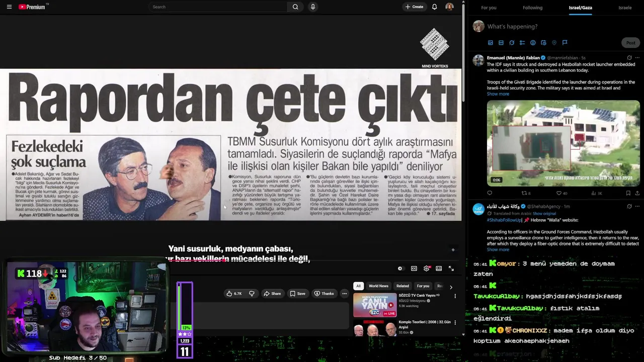Image resolution: width=644 pixels, height=362 pixels.
Task: Expand Show more on Emanuel Fabian's post
Action: coord(498,94)
